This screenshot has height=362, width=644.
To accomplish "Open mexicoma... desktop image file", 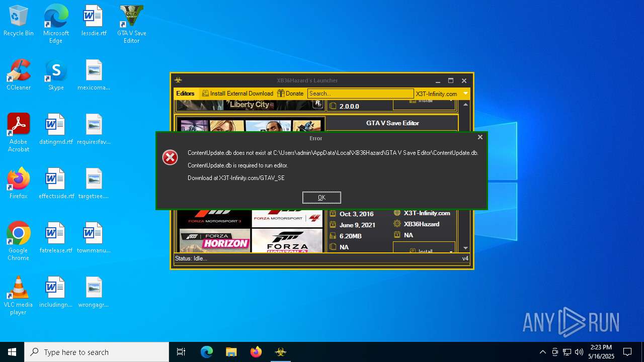I will (x=94, y=75).
